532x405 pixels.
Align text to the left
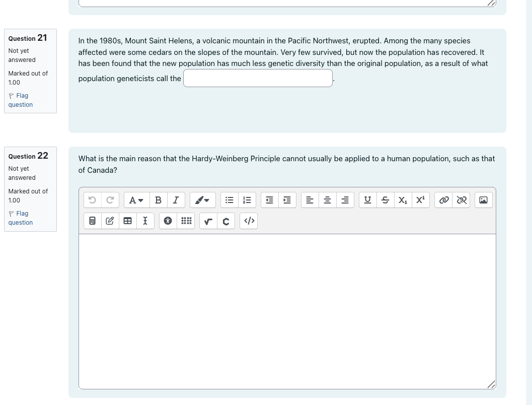310,200
